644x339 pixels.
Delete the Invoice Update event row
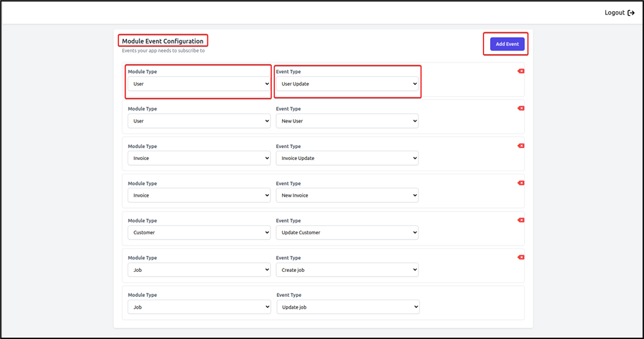(x=521, y=146)
